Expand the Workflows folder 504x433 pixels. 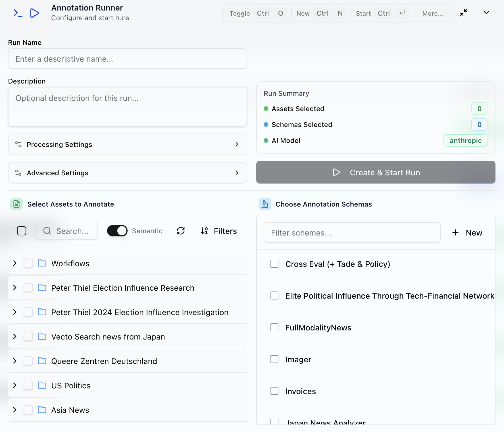click(x=15, y=263)
